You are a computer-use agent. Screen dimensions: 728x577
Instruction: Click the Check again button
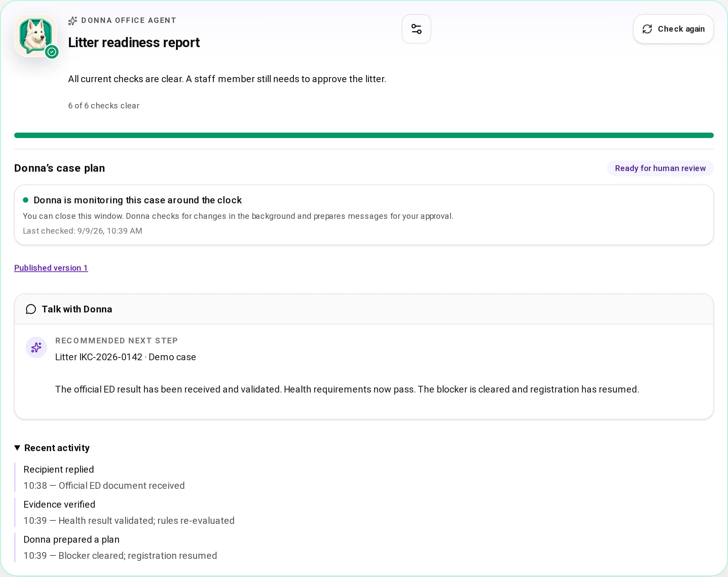tap(673, 29)
